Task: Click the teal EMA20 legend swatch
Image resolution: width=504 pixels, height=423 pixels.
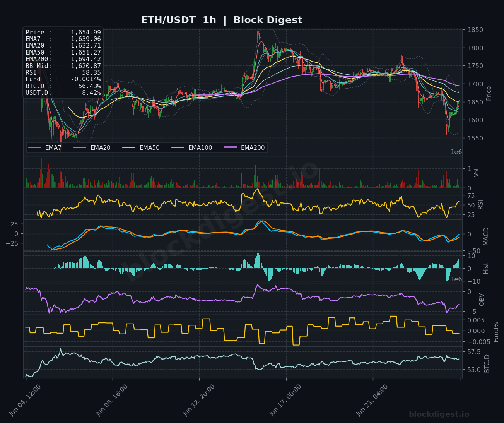Action: pyautogui.click(x=80, y=147)
